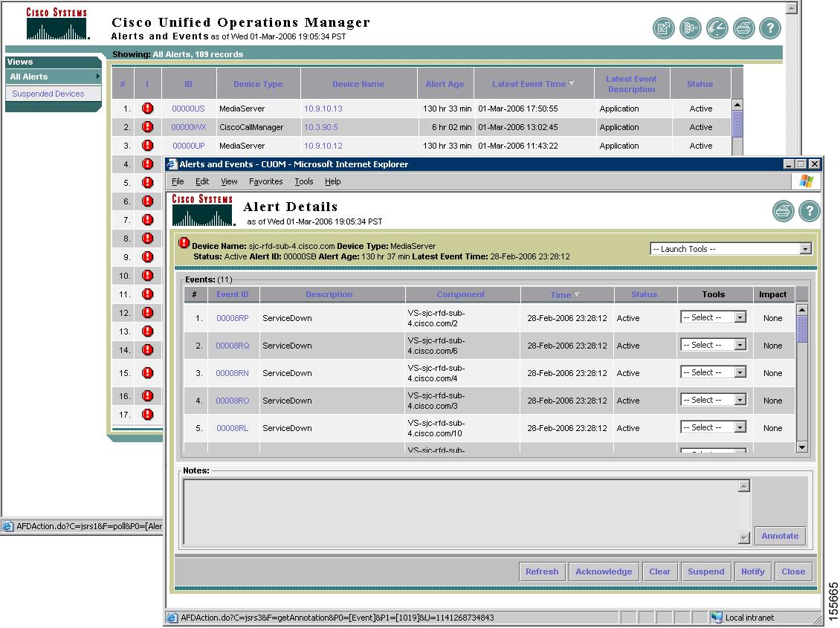The height and width of the screenshot is (628, 840).
Task: Click the Cisco Systems logo in Alert Details
Action: (202, 210)
